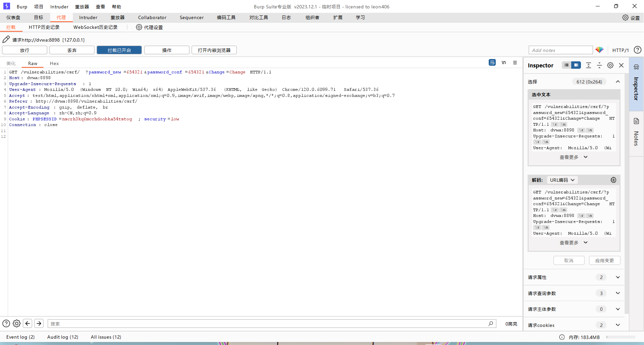Go to next search match arrow

click(x=39, y=323)
